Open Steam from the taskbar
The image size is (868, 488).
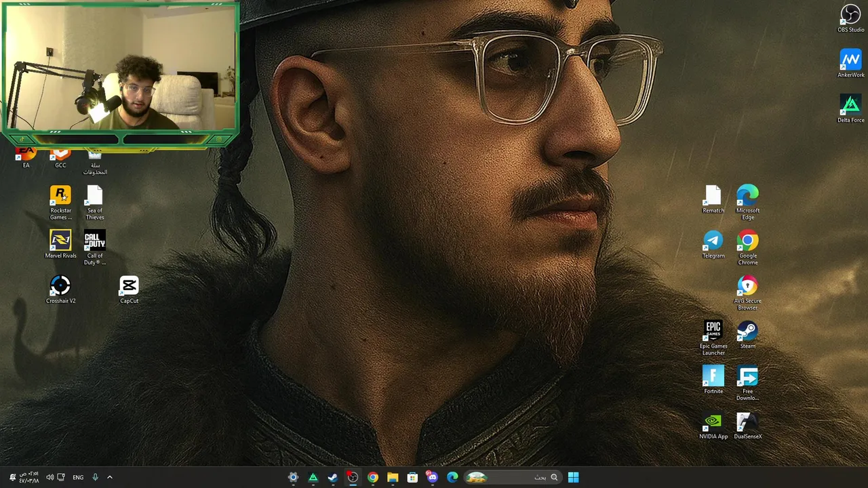[x=332, y=477]
